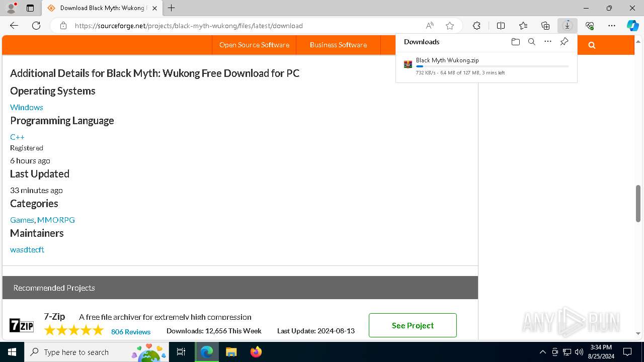
Task: Click the taskbar clock showing 3:34 PM
Action: [x=601, y=352]
